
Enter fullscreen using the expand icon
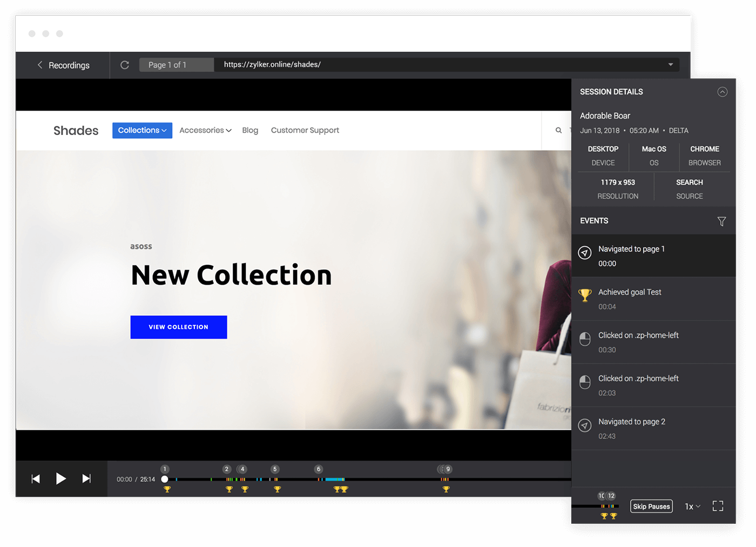pyautogui.click(x=718, y=506)
